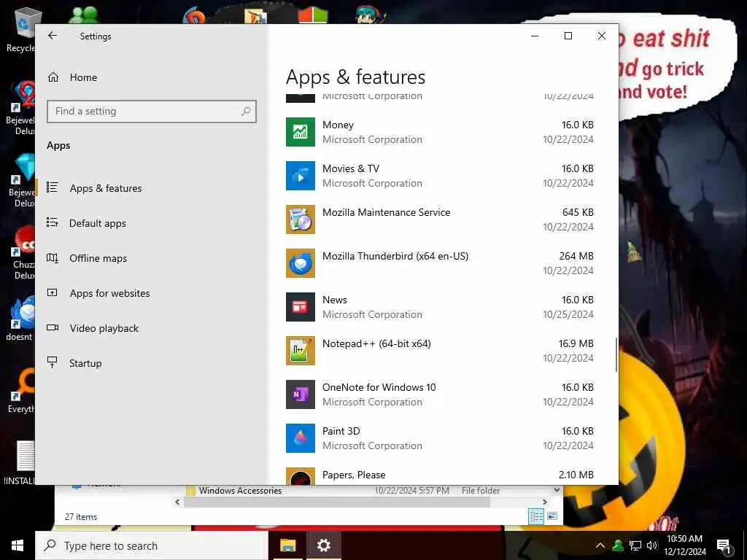Show hidden system tray icons
The height and width of the screenshot is (560, 747).
600,545
